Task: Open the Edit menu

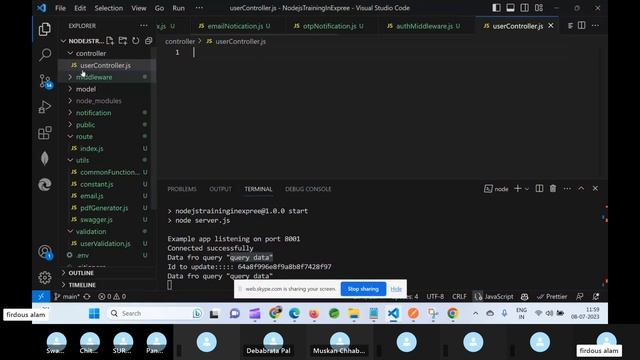Action: (80, 8)
